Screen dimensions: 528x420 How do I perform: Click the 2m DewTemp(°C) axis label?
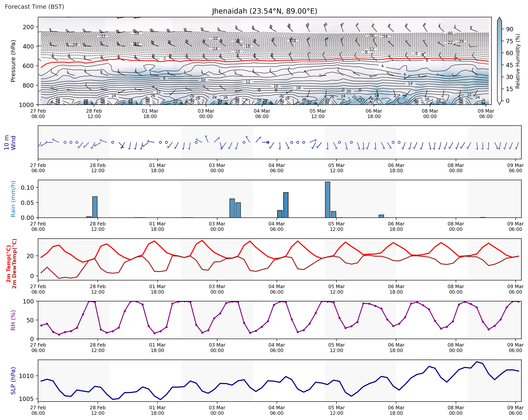(14, 264)
